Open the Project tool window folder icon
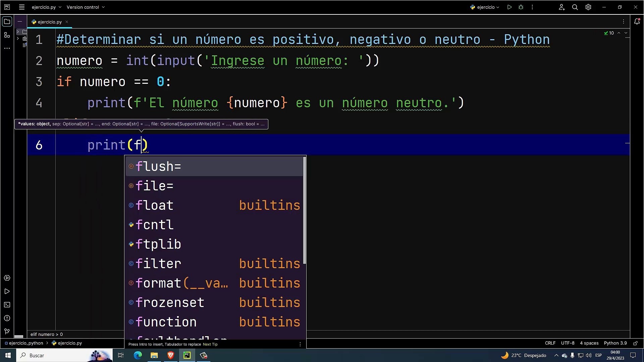Screen dimensions: 644x362 (7, 22)
